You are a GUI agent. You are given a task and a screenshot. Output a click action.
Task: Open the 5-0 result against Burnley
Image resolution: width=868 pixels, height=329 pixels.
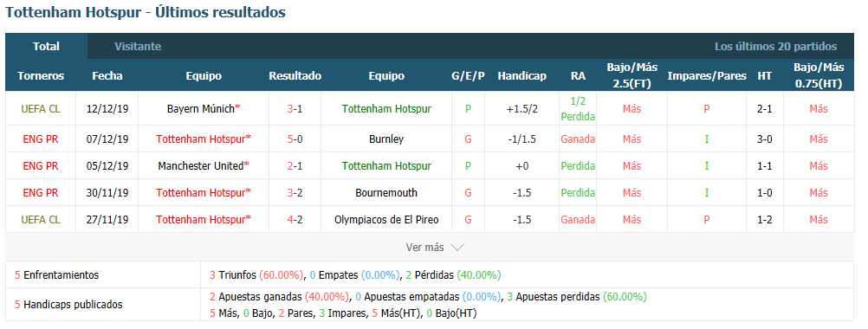(295, 139)
